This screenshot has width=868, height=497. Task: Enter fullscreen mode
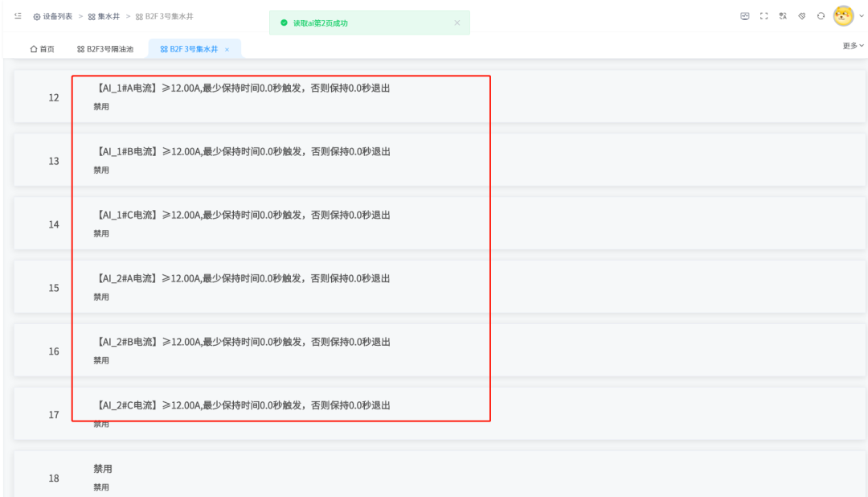pos(764,15)
